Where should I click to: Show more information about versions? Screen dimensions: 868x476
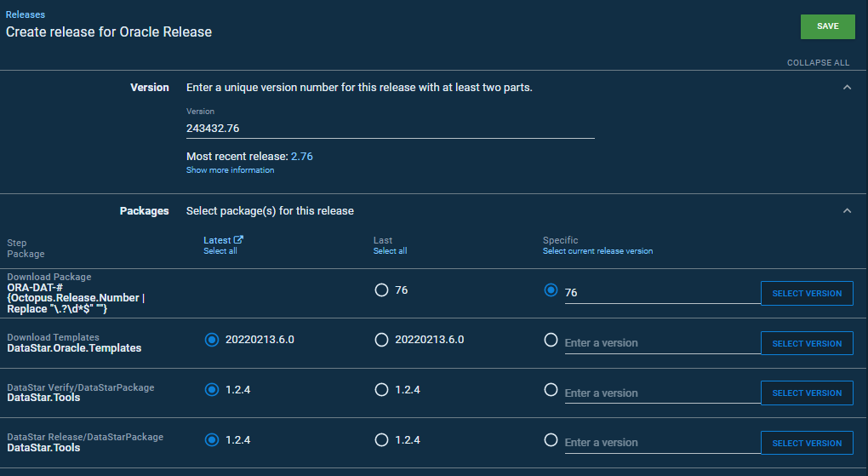point(230,170)
